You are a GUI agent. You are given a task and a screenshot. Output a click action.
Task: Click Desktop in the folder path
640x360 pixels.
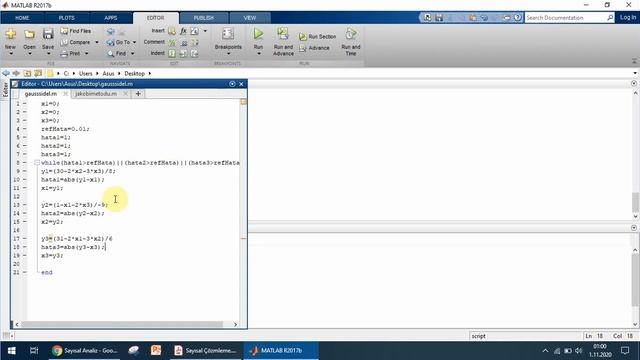134,73
